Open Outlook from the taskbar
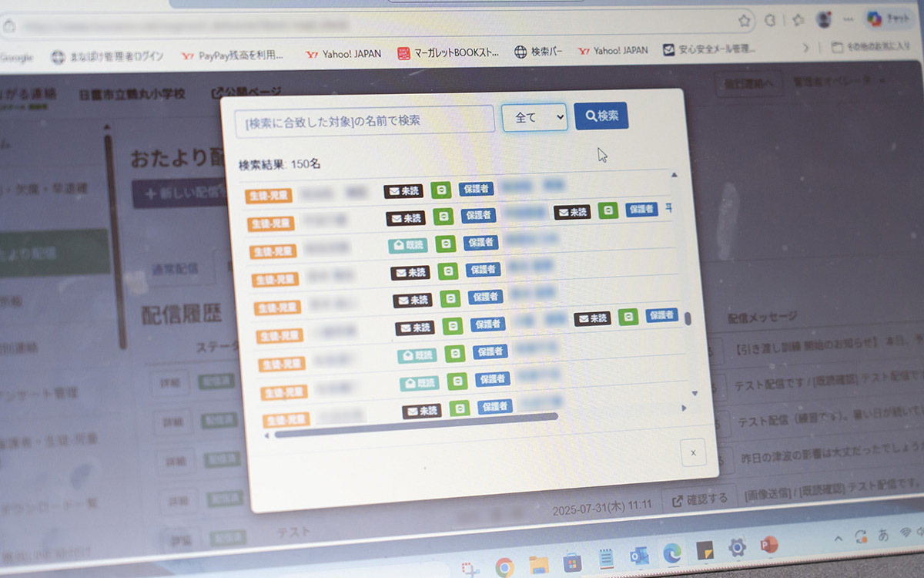The height and width of the screenshot is (578, 924). coord(638,556)
